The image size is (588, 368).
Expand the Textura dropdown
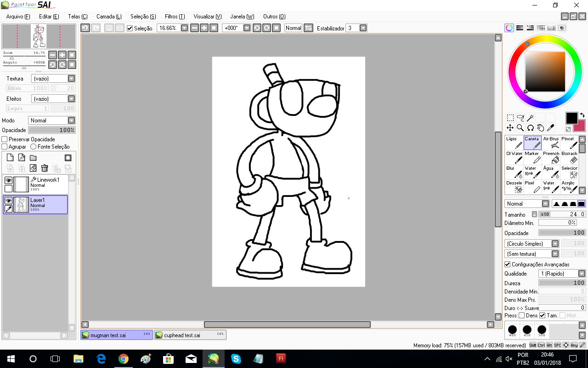71,79
